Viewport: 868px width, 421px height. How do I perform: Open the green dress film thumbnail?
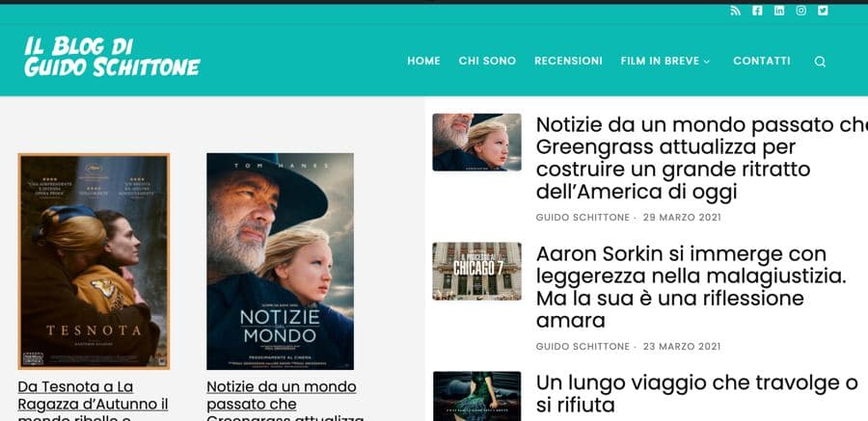point(476,396)
